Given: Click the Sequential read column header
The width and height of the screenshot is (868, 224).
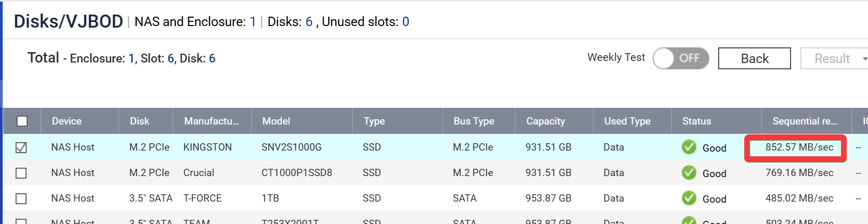Looking at the screenshot, I should [804, 121].
